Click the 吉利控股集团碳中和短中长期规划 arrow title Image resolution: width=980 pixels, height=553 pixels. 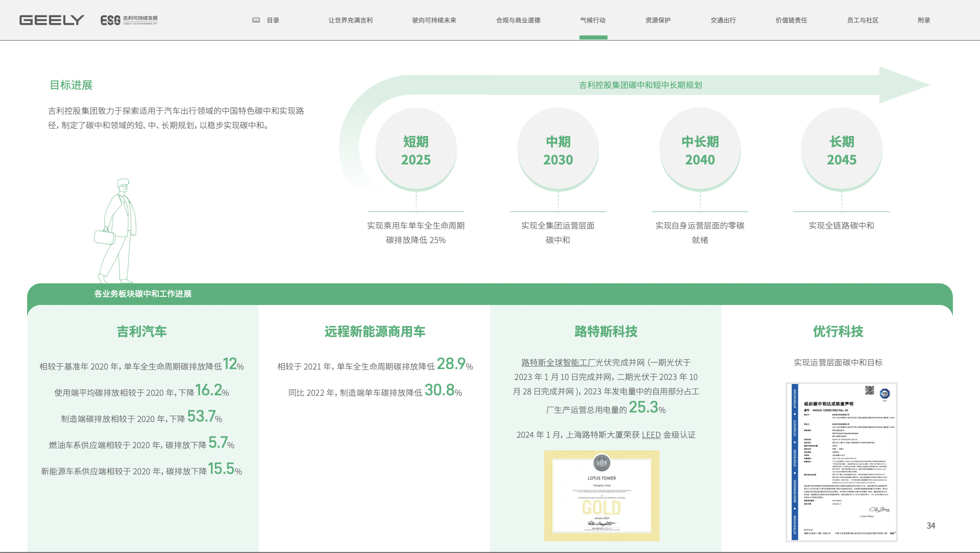[640, 85]
